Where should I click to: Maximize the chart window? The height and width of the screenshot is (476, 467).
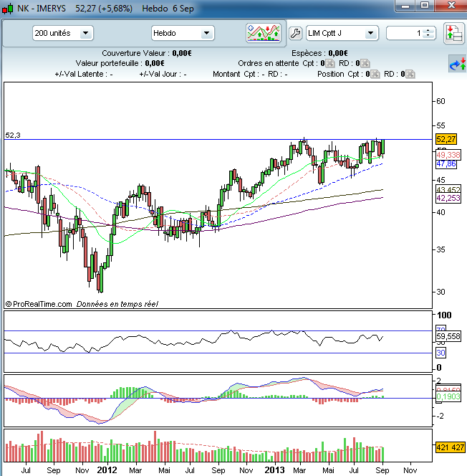(425, 6)
